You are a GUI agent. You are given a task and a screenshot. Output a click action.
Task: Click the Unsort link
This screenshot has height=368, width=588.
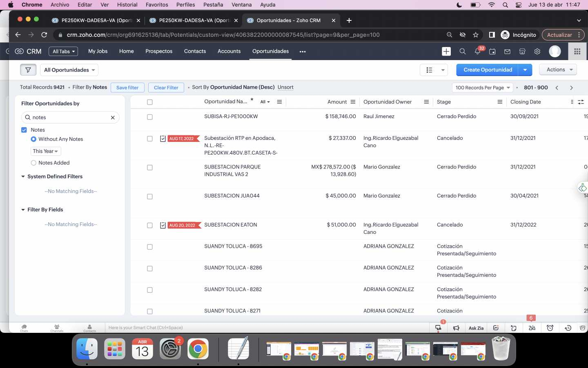[x=285, y=88]
